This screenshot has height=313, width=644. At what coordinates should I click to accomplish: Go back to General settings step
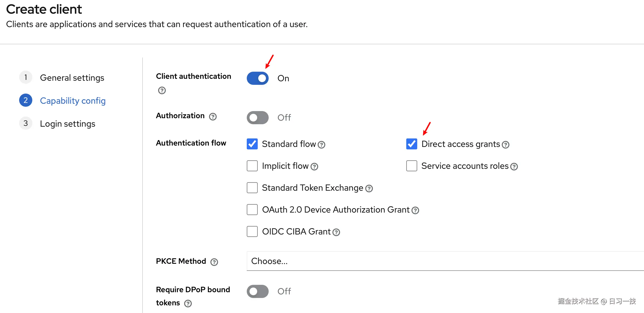coord(72,78)
